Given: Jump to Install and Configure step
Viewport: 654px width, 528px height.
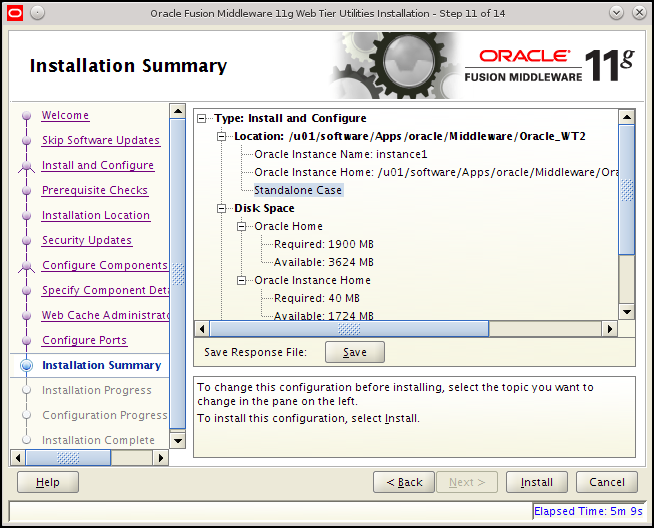Looking at the screenshot, I should click(98, 165).
